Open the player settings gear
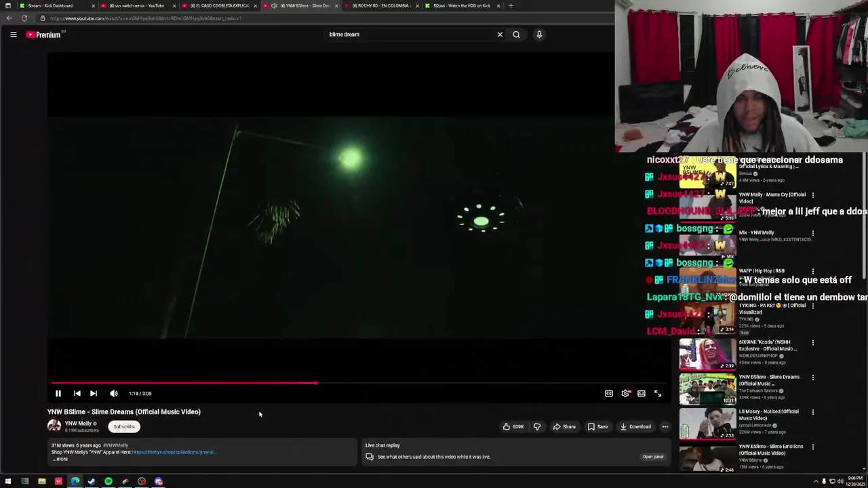 point(625,393)
